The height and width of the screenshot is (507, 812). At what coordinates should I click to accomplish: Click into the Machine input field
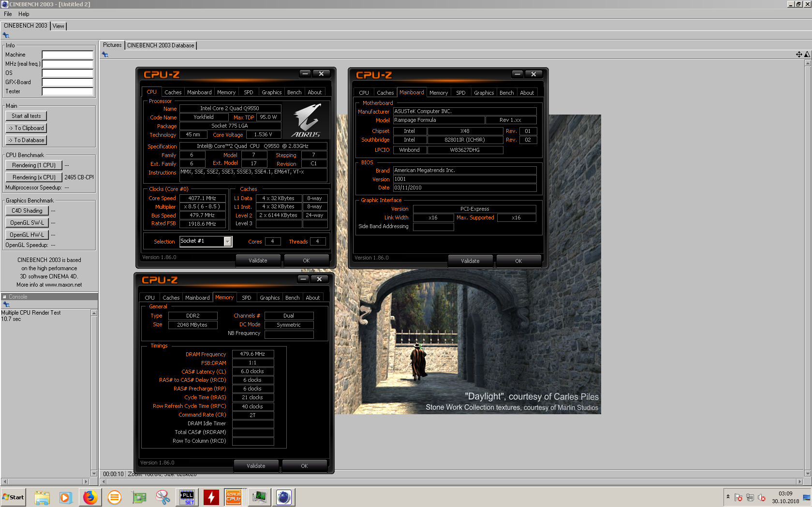pos(67,55)
